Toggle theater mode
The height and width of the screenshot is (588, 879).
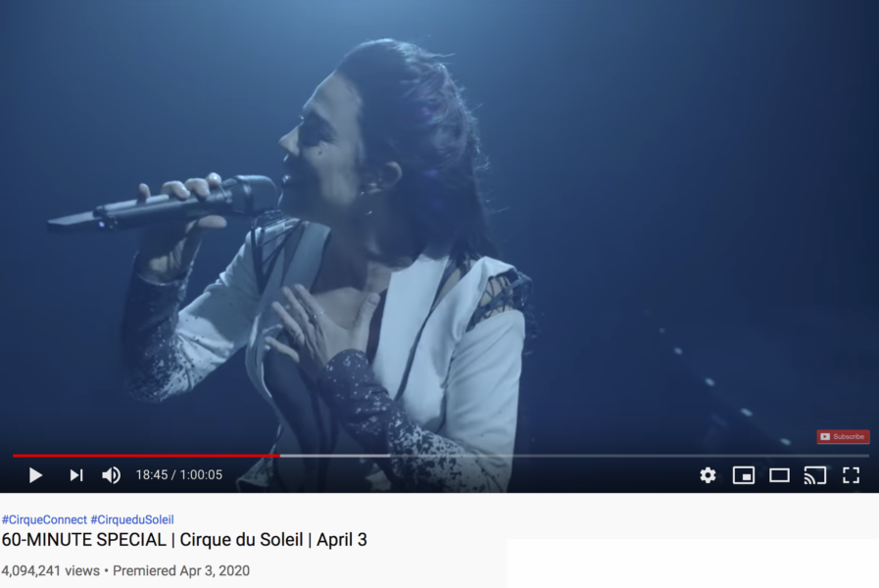point(779,475)
